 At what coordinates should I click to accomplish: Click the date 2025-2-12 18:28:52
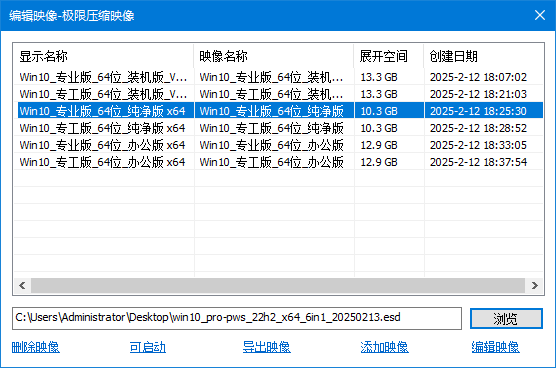(x=478, y=128)
